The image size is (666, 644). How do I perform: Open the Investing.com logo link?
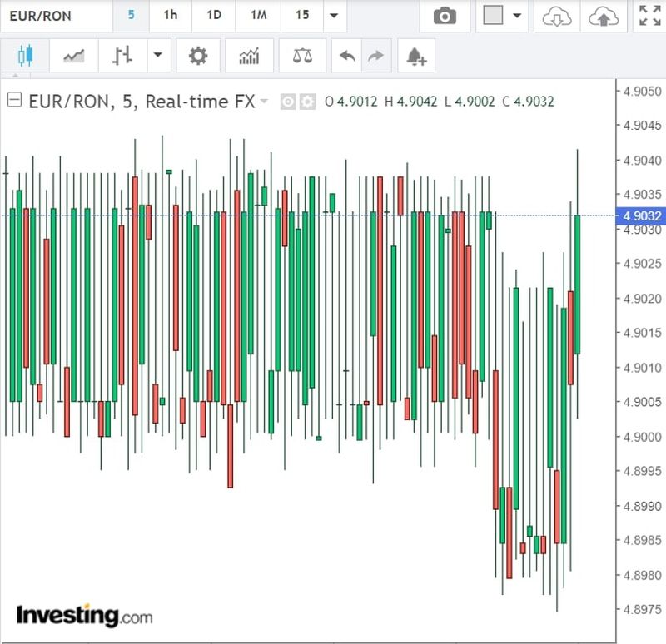[85, 616]
